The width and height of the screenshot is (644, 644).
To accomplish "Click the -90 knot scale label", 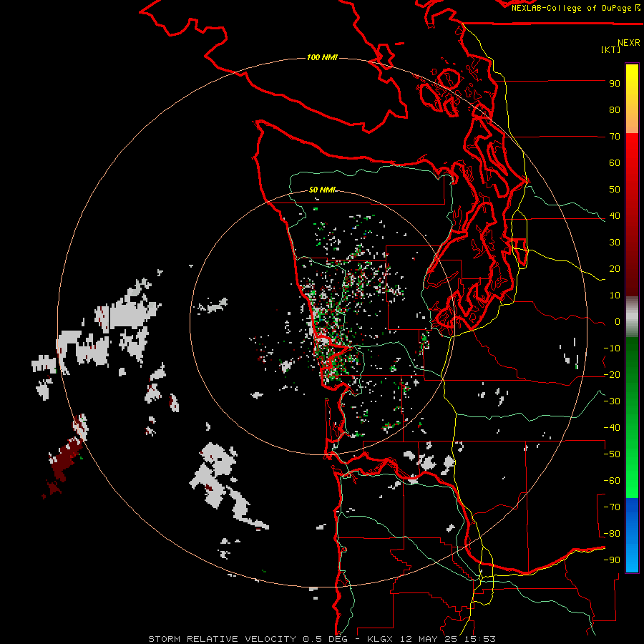I will [x=612, y=560].
